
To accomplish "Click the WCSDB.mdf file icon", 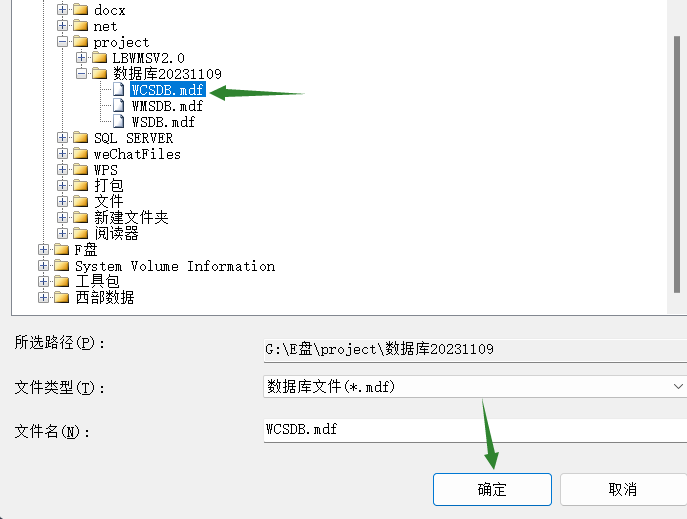I will 119,89.
